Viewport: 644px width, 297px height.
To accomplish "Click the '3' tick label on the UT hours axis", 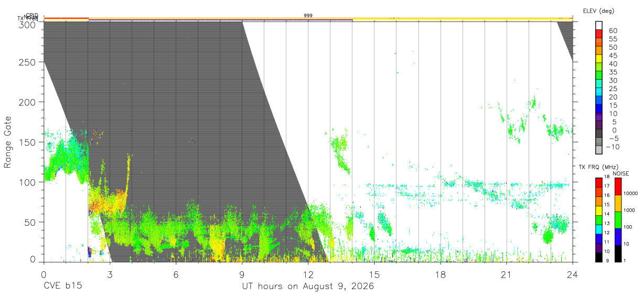I will 110,274.
